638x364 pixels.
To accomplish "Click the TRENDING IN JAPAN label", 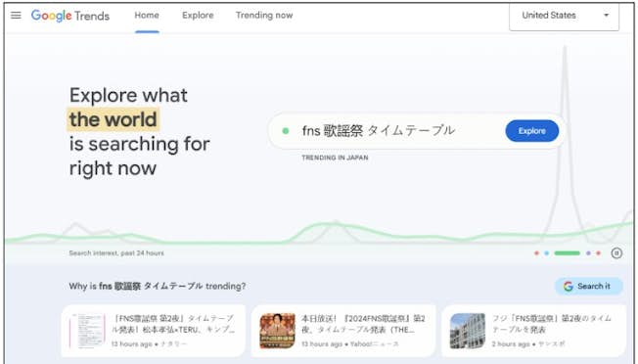I will click(x=335, y=158).
